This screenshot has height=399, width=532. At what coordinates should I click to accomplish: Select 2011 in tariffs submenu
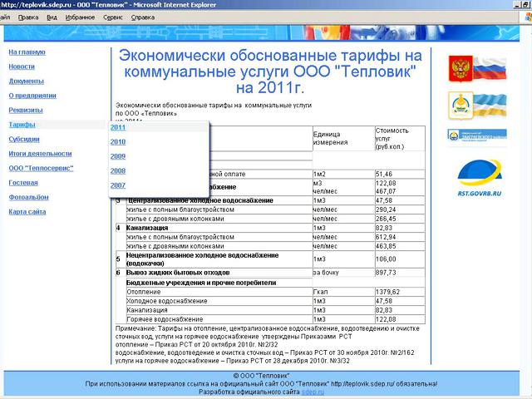(118, 127)
